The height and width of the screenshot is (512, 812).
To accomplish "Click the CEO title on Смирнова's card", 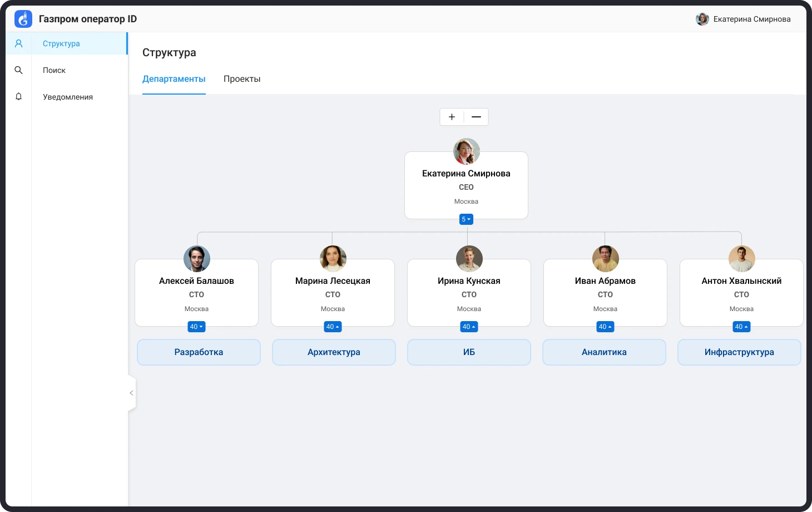I will (466, 188).
